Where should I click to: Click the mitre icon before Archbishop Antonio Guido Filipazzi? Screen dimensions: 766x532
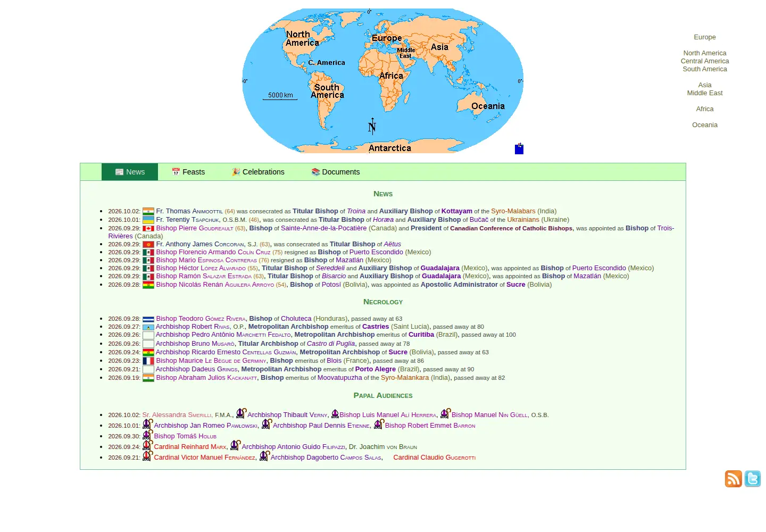[235, 445]
